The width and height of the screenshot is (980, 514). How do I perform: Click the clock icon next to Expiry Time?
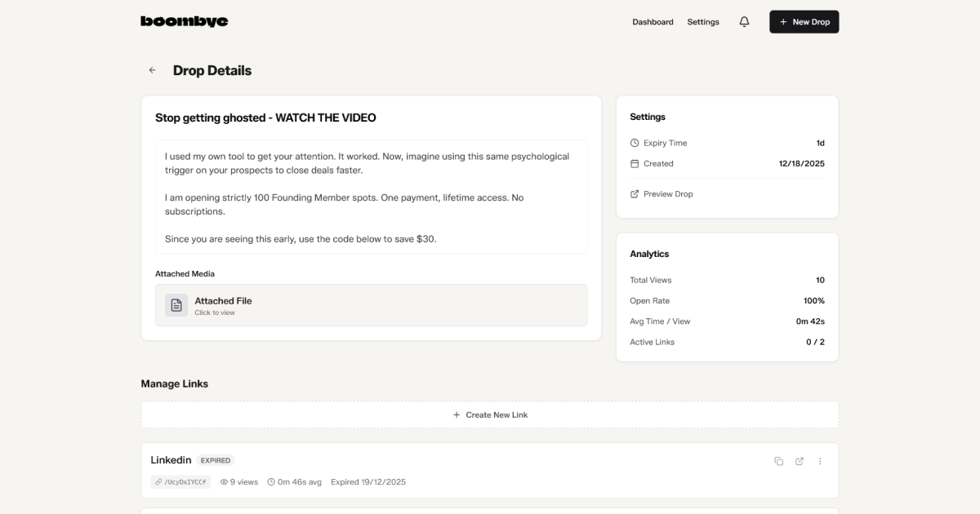click(x=634, y=142)
